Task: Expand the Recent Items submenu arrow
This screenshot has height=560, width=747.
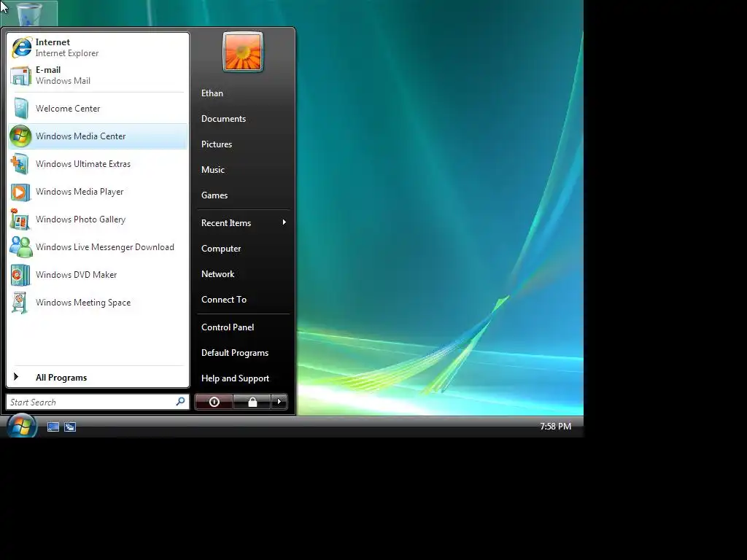Action: (x=285, y=222)
